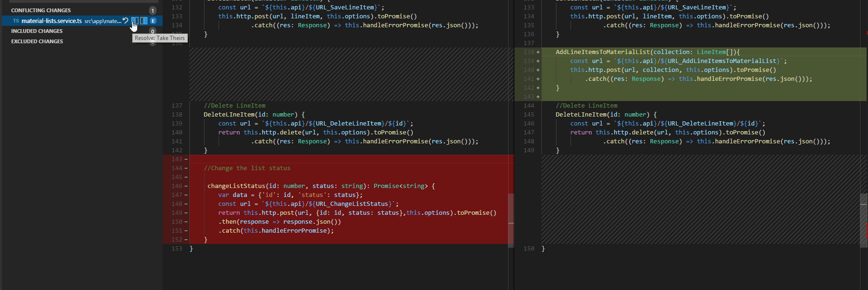This screenshot has width=868, height=290.
Task: Click the undo arrow on material-lists.service.ts
Action: (x=125, y=21)
